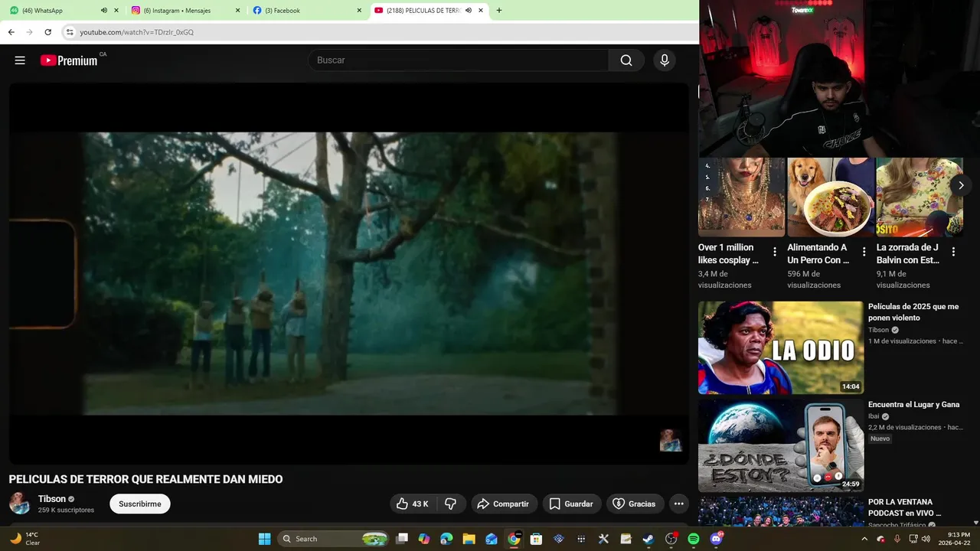Open POR LA VENTANA PODCAST thumbnail
Image resolution: width=980 pixels, height=551 pixels.
click(x=780, y=511)
